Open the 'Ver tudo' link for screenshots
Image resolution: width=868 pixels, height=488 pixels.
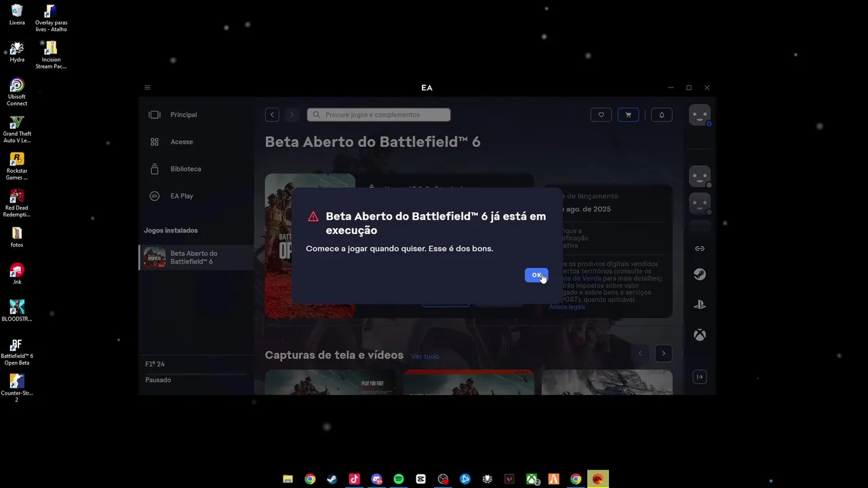click(x=425, y=357)
